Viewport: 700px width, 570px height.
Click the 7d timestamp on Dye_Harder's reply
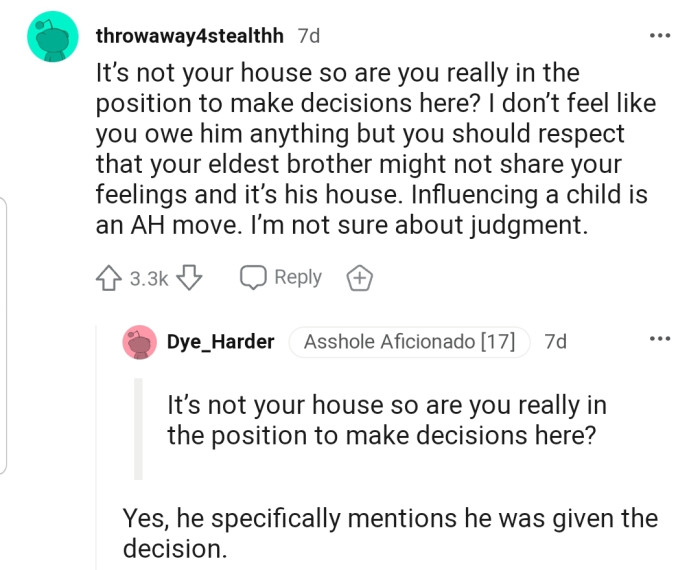pyautogui.click(x=555, y=341)
